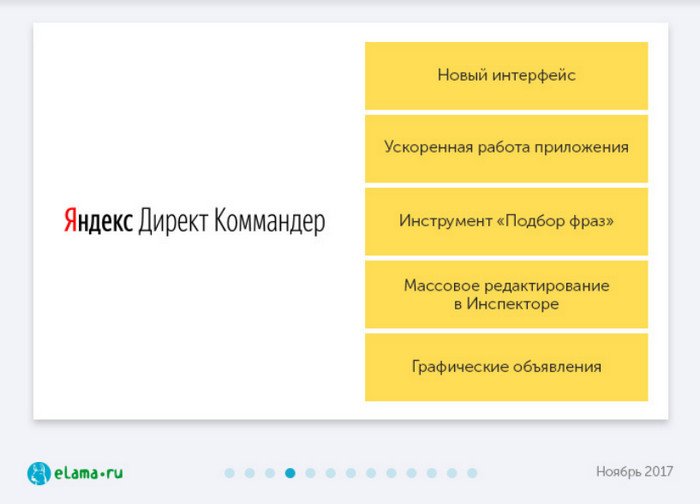Viewport: 700px width, 504px height.
Task: Choose «Массовое редактирование в Инспекторе» block
Action: (506, 294)
